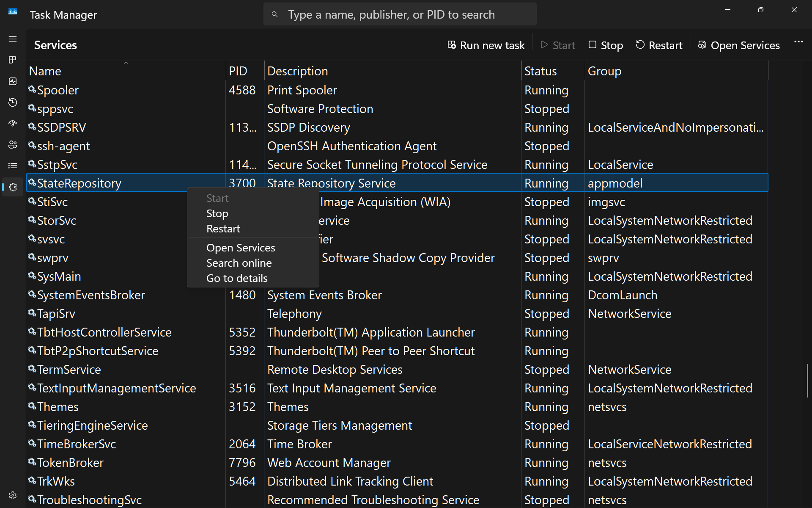Choose Search online in context menu

click(239, 263)
